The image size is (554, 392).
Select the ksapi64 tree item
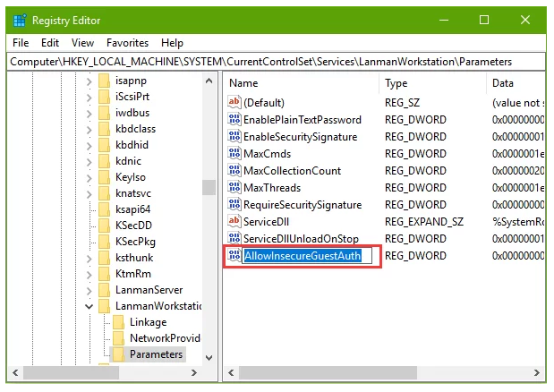coord(132,209)
